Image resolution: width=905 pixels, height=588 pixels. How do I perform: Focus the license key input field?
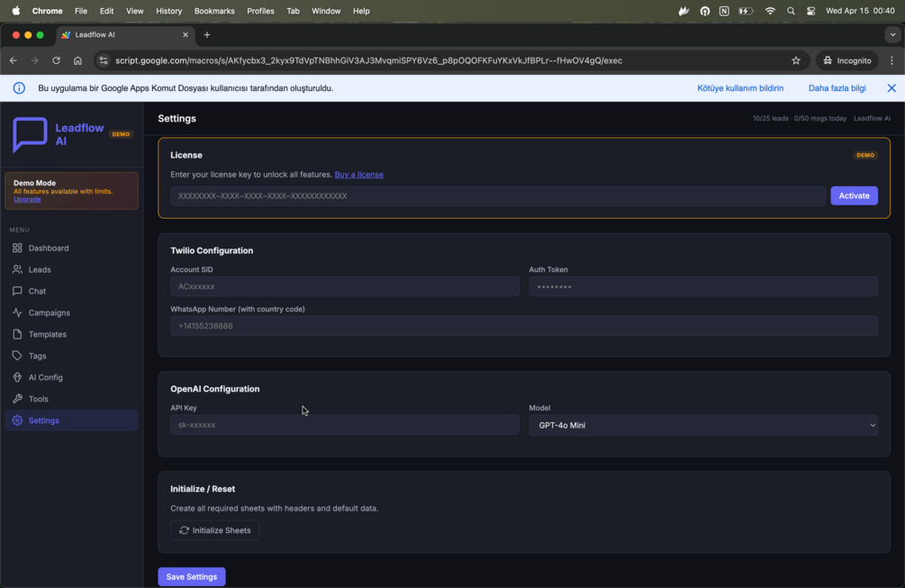pyautogui.click(x=497, y=195)
